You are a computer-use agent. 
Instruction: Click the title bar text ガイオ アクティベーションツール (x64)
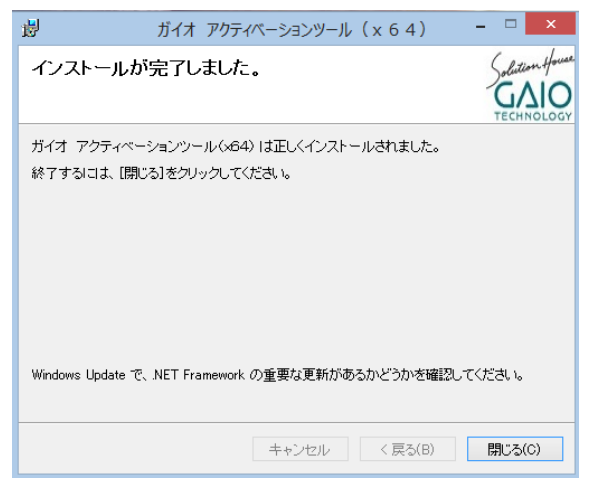click(292, 29)
